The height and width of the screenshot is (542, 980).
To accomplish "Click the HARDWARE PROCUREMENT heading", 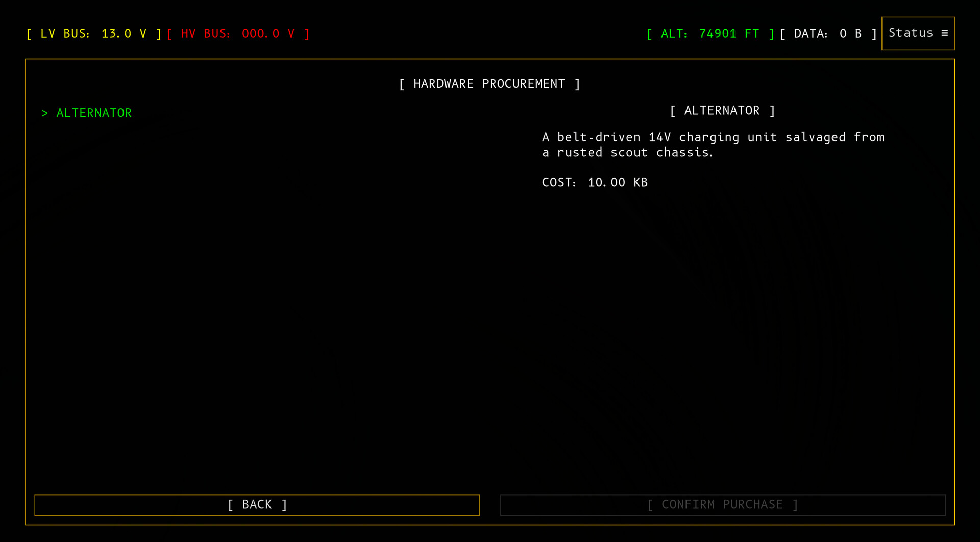I will 489,84.
